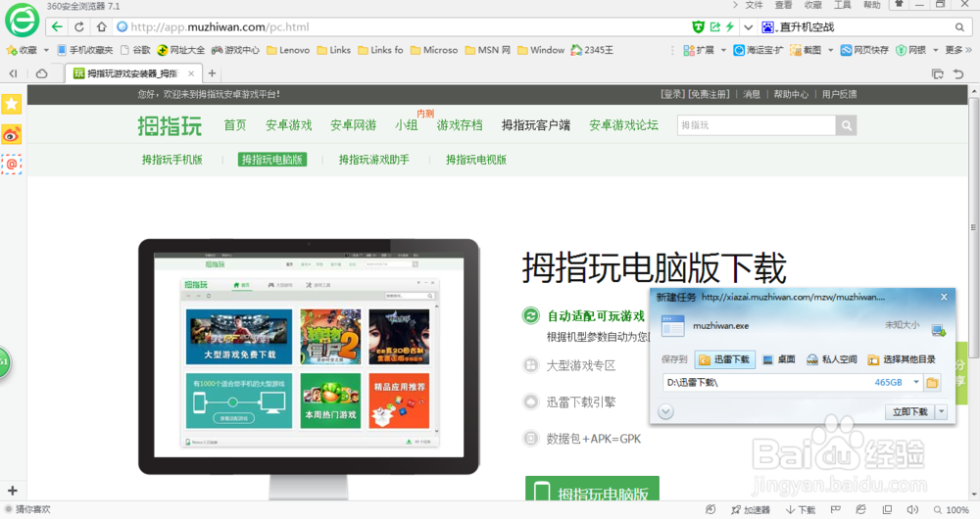980x519 pixels.
Task: Open 安卓游戏论坛 in site navigation
Action: pyautogui.click(x=623, y=125)
